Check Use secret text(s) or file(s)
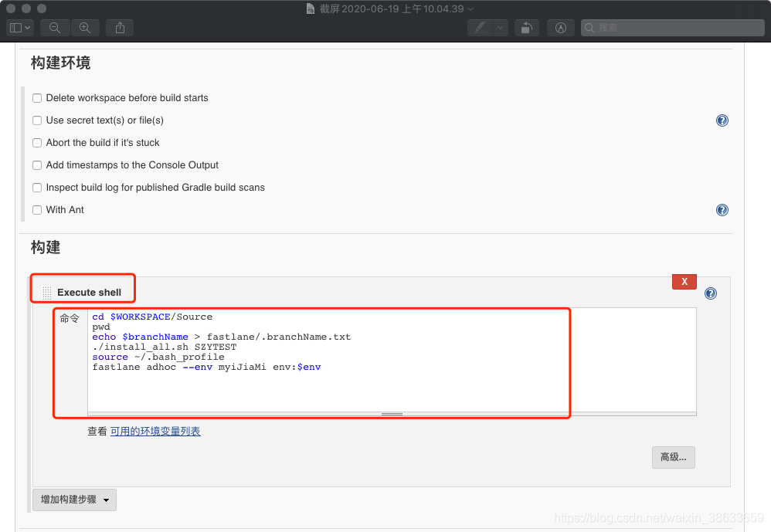Screen dimensions: 771x532 pos(37,120)
